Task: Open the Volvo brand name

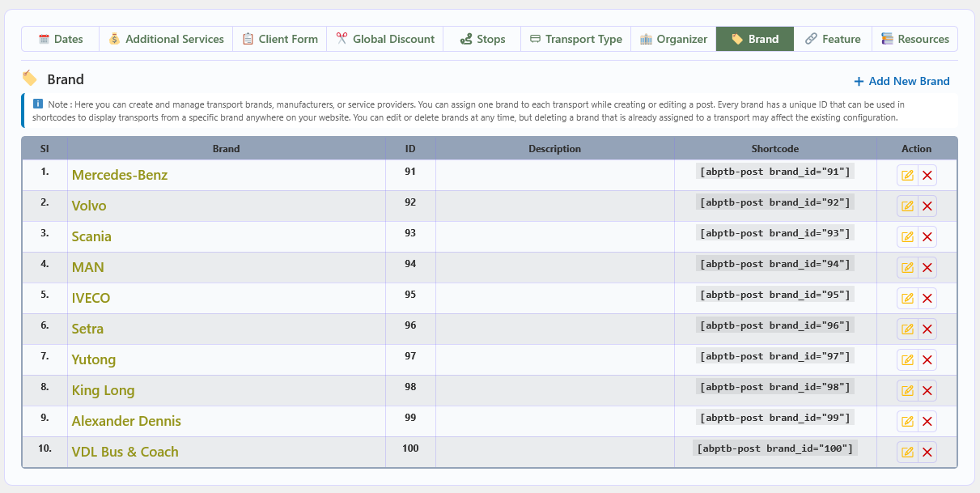Action: tap(89, 206)
